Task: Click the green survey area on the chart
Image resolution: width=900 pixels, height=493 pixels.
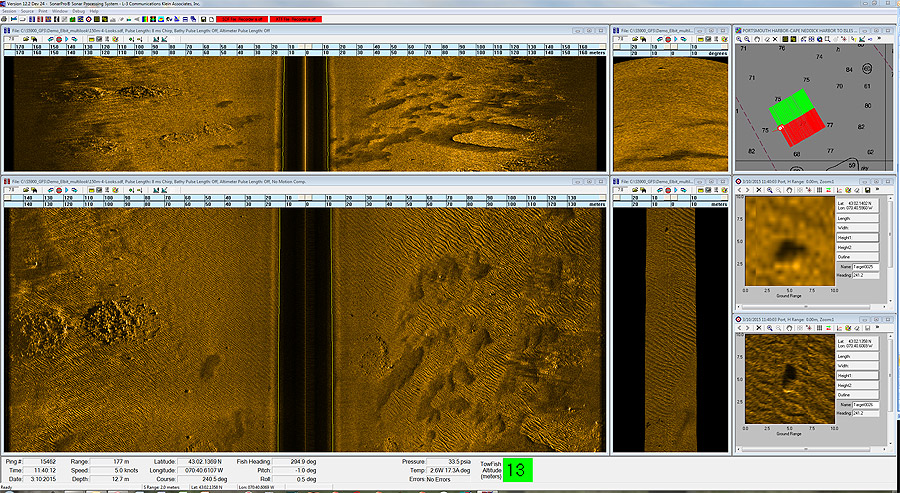Action: tap(791, 106)
